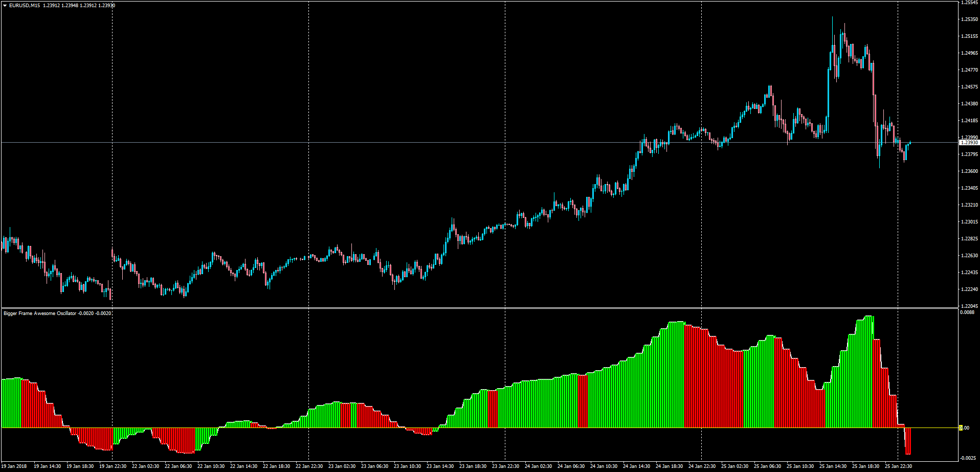Click the 25 Jan 10:30 time label
This screenshot has height=472, width=980.
tap(800, 466)
